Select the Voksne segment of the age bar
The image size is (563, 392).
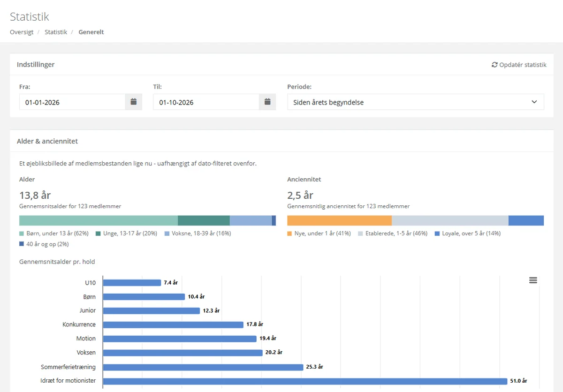click(251, 221)
